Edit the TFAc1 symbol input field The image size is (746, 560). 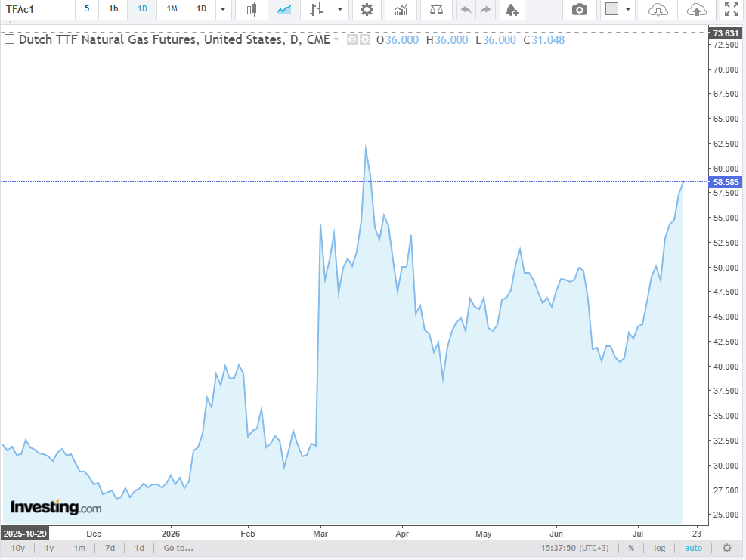click(x=38, y=10)
